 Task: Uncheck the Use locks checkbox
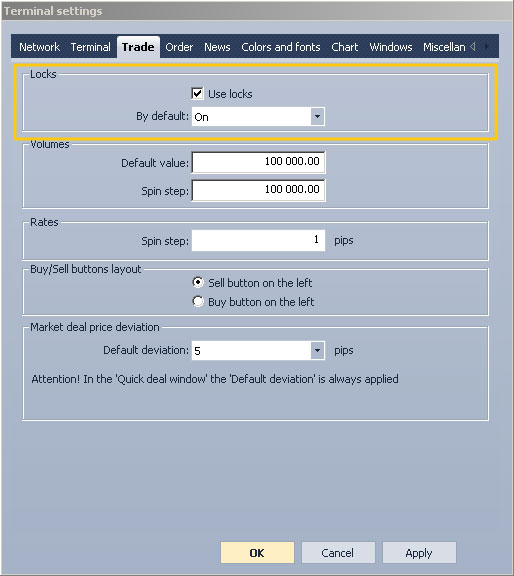(x=197, y=94)
